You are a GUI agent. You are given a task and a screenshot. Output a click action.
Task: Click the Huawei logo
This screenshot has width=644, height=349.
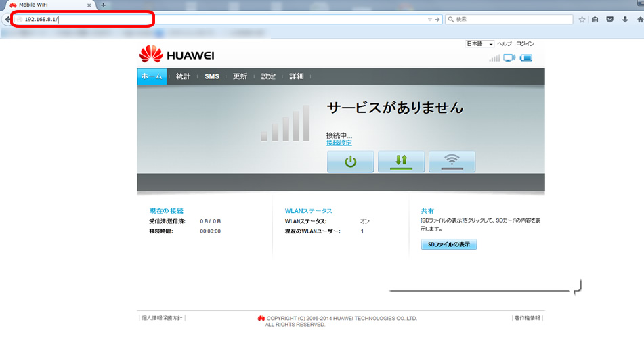point(177,55)
